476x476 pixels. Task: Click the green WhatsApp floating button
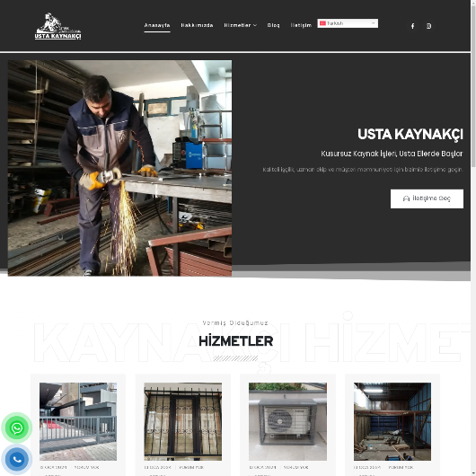click(x=17, y=428)
